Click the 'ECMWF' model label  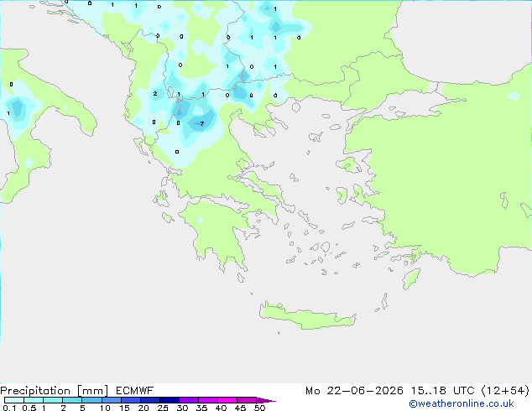tap(135, 391)
